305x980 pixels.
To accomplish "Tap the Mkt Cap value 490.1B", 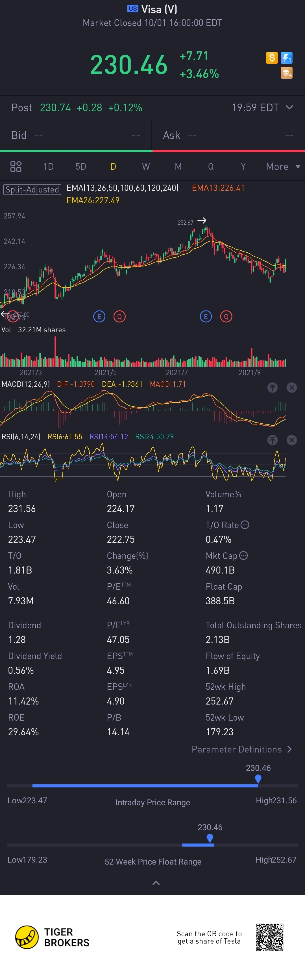I will point(220,570).
